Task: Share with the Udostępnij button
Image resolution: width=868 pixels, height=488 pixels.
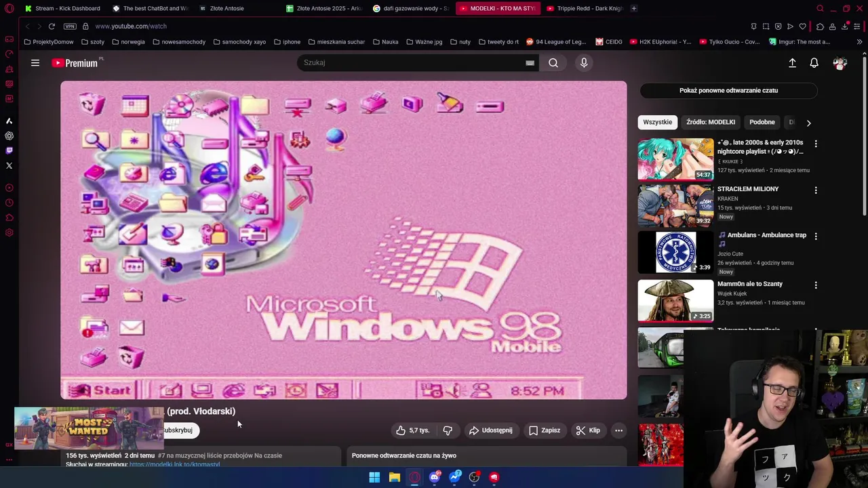Action: [x=490, y=430]
